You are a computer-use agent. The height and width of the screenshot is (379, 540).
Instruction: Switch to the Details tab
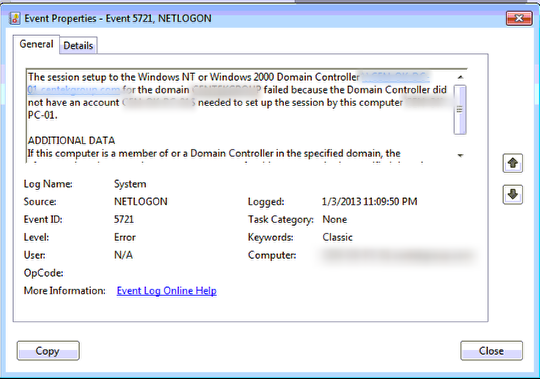pos(79,45)
